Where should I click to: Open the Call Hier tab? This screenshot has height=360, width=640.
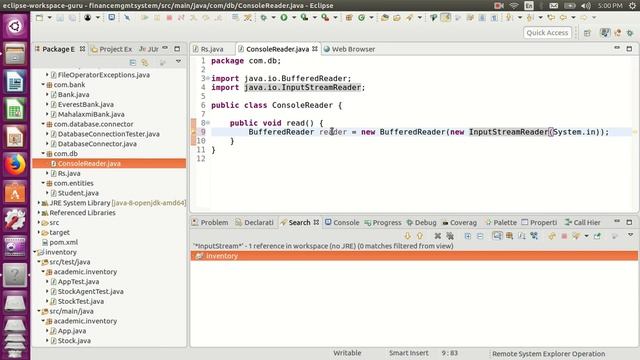click(x=583, y=222)
